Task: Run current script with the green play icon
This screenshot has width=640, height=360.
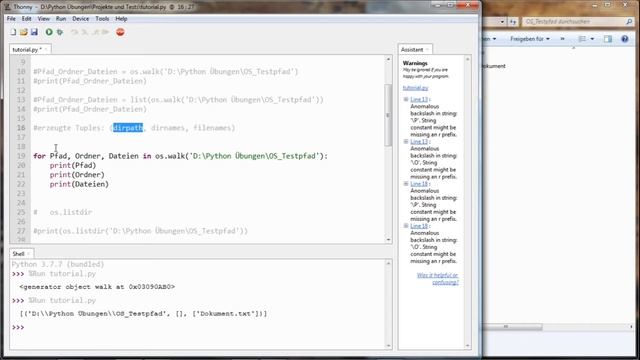Action: click(49, 32)
